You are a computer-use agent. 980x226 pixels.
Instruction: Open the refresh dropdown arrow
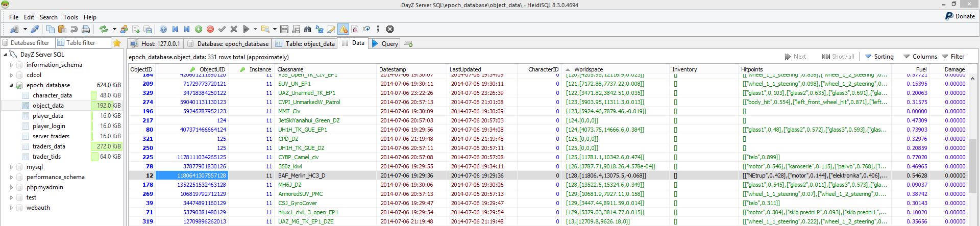114,29
